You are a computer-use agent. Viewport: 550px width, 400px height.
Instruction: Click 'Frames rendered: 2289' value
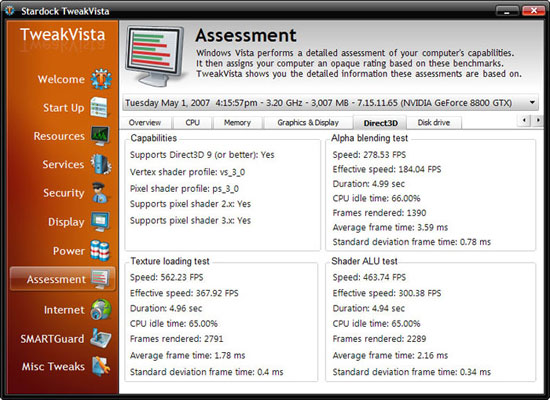coord(379,339)
